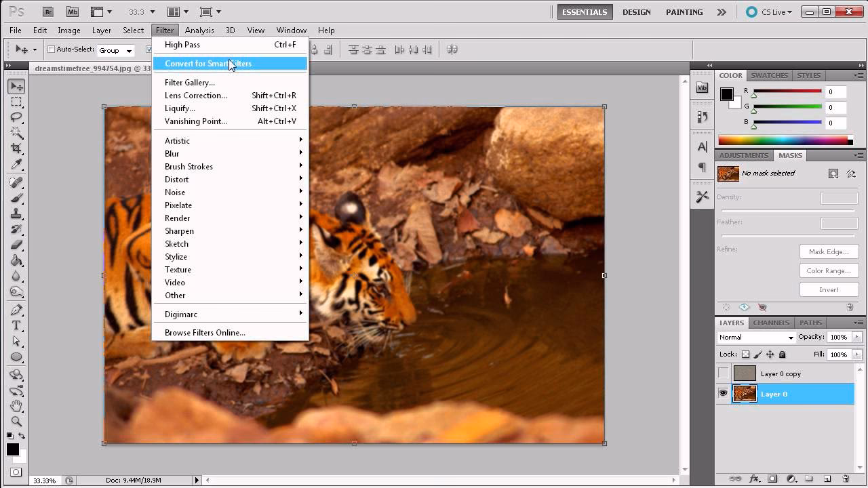Create a new layer
The height and width of the screenshot is (488, 868).
coord(827,478)
